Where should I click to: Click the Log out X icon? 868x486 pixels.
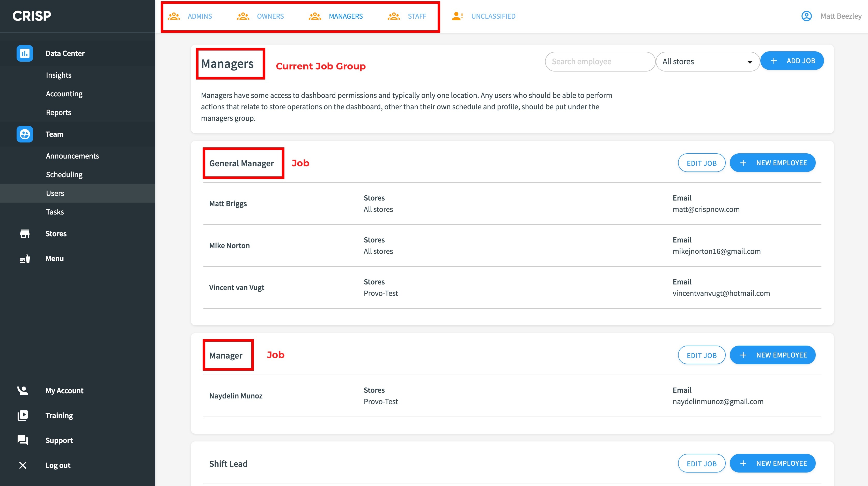click(x=23, y=465)
